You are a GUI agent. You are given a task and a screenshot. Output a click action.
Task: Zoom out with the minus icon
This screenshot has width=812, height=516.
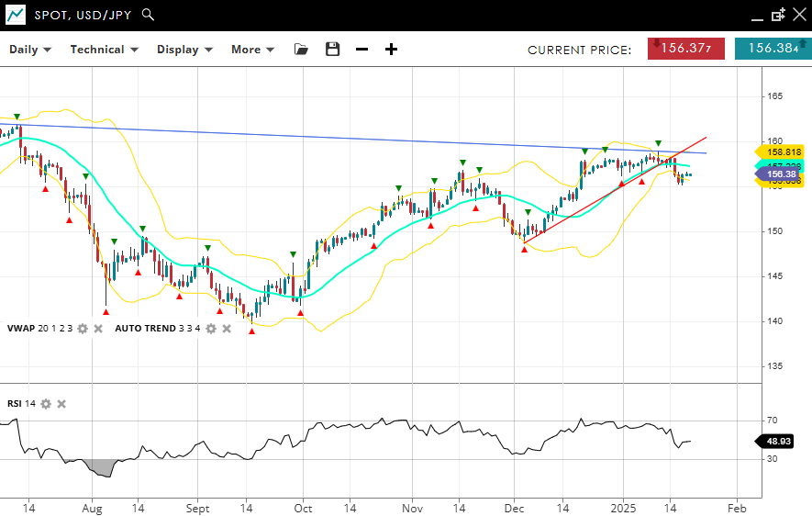pos(362,50)
